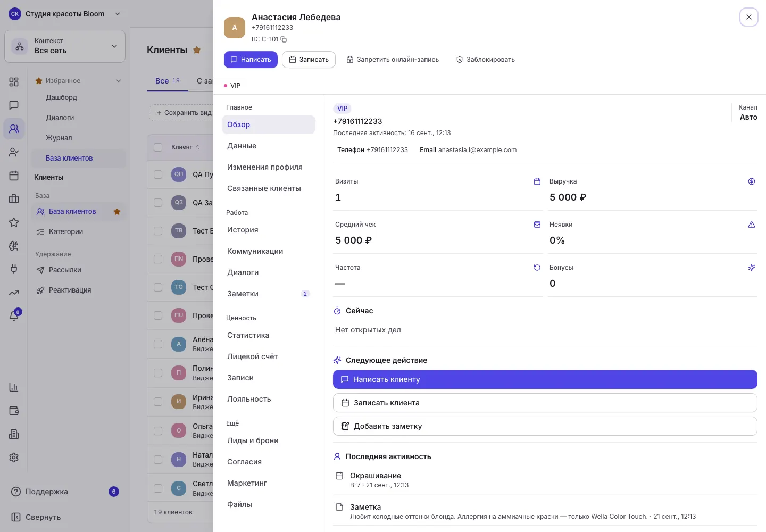Viewport: 766px width, 532px height.
Task: Toggle favorite star next to Клиенты heading
Action: [197, 50]
